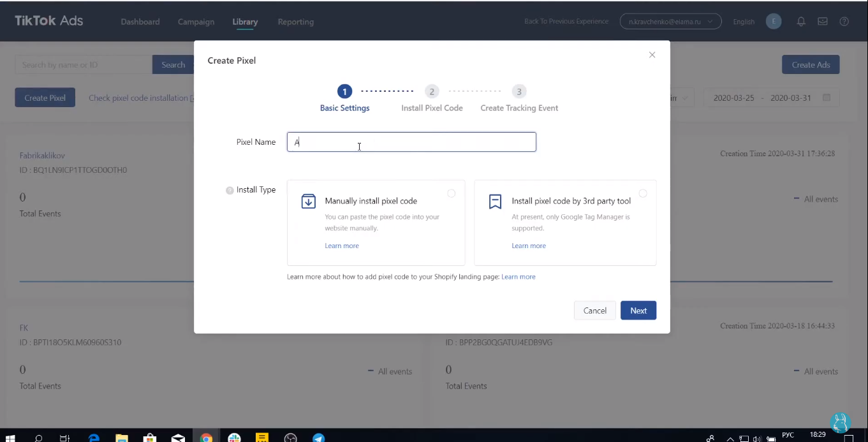Image resolution: width=868 pixels, height=442 pixels.
Task: Click the Cancel button
Action: 594,311
